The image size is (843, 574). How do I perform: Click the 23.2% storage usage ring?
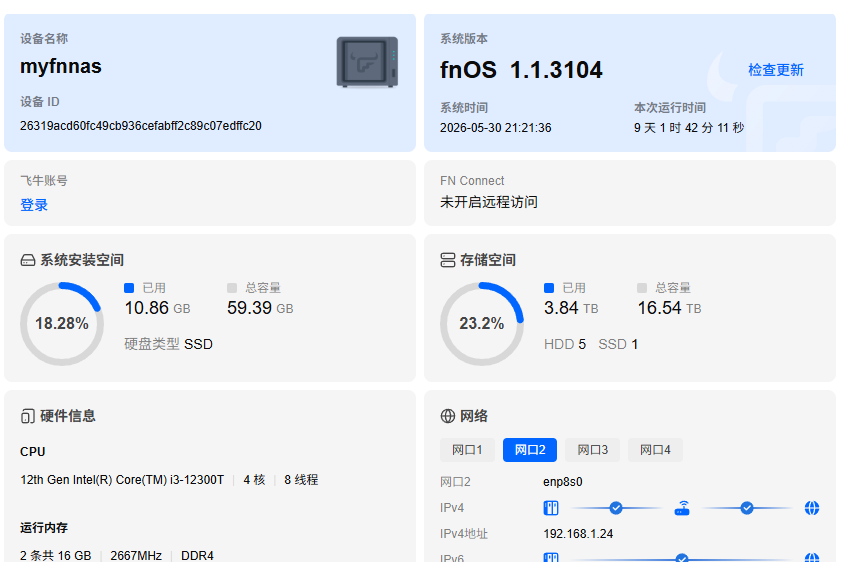482,324
